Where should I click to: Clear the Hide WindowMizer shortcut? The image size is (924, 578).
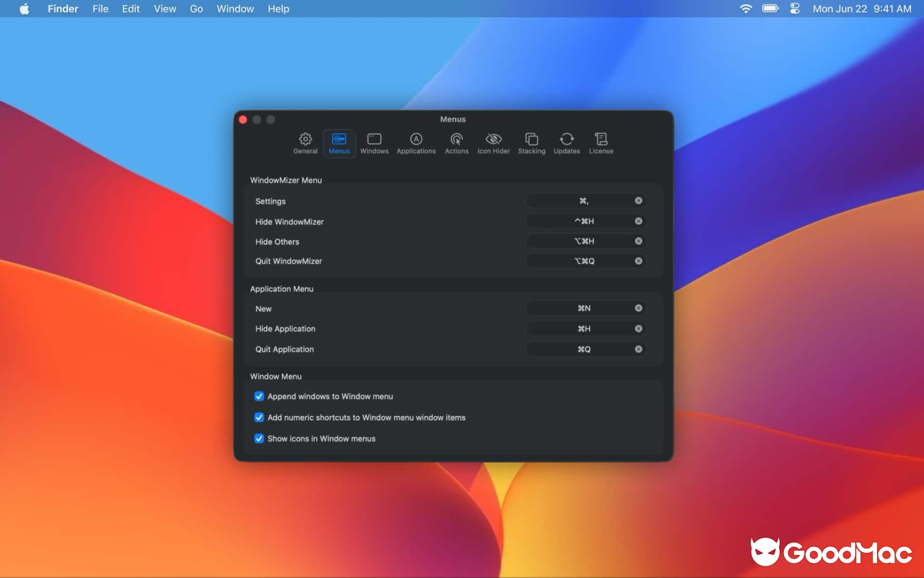coord(638,221)
